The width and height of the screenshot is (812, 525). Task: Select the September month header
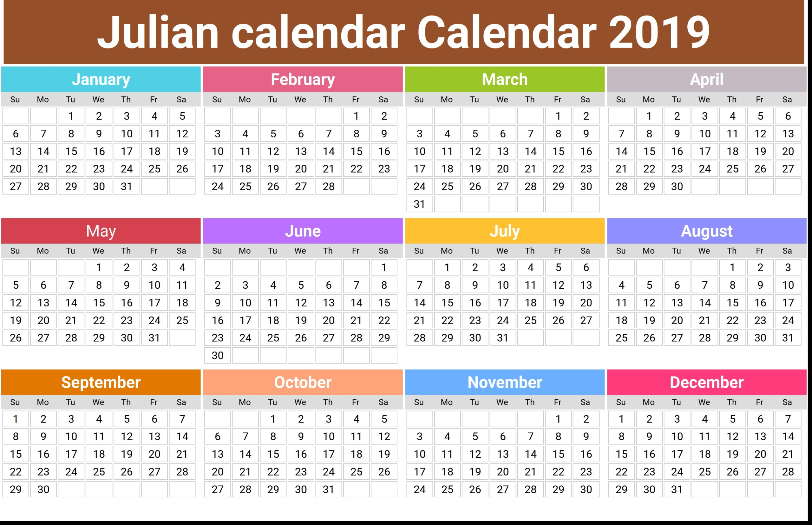point(101,383)
